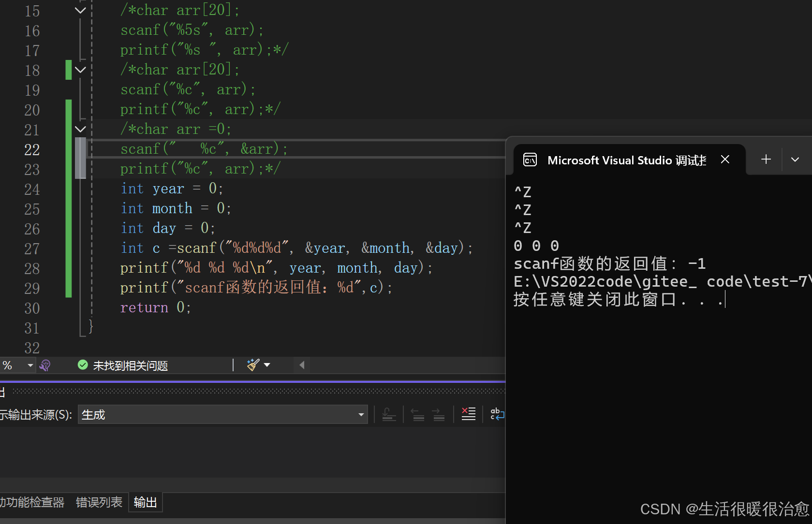This screenshot has height=524, width=812.
Task: Click the printf scanf函数的返回值 code line
Action: tap(256, 288)
